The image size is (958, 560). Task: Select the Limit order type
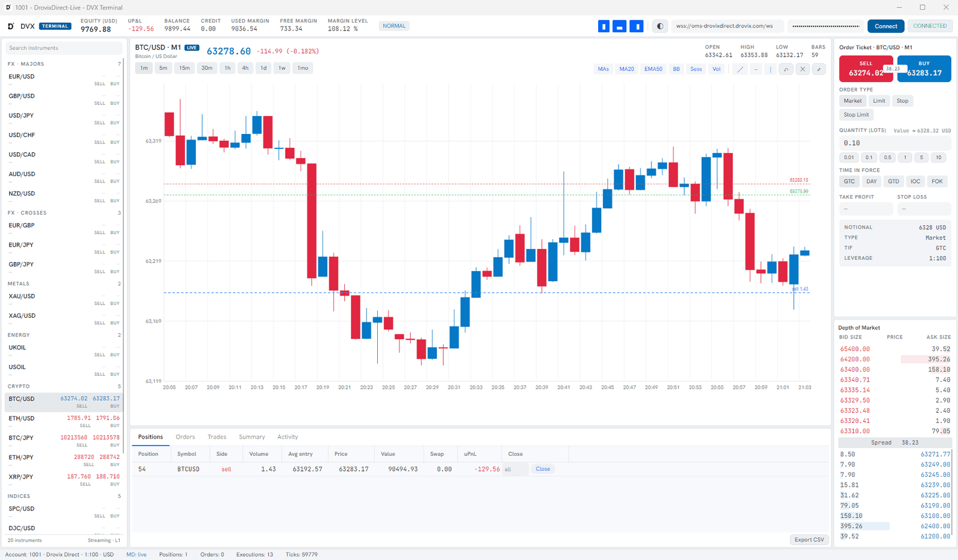tap(879, 101)
